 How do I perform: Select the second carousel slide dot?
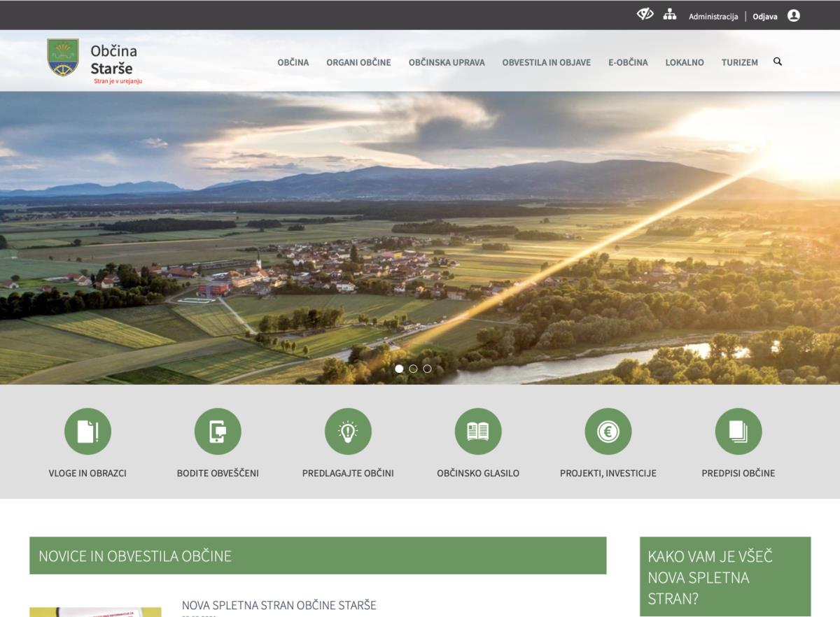pos(413,369)
